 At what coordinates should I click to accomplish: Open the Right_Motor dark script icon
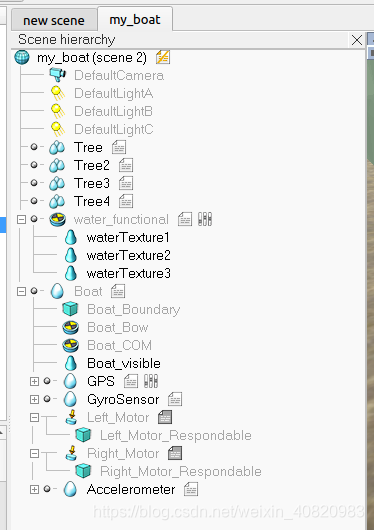pos(175,453)
